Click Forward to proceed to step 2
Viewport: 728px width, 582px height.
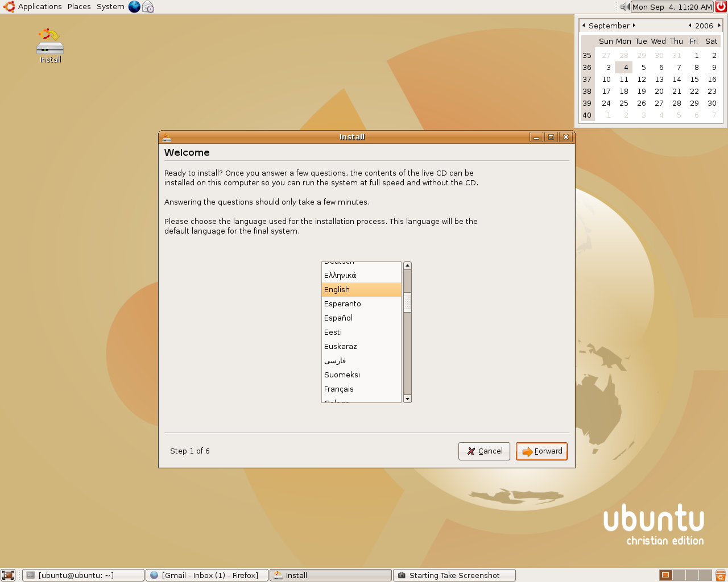coord(542,451)
